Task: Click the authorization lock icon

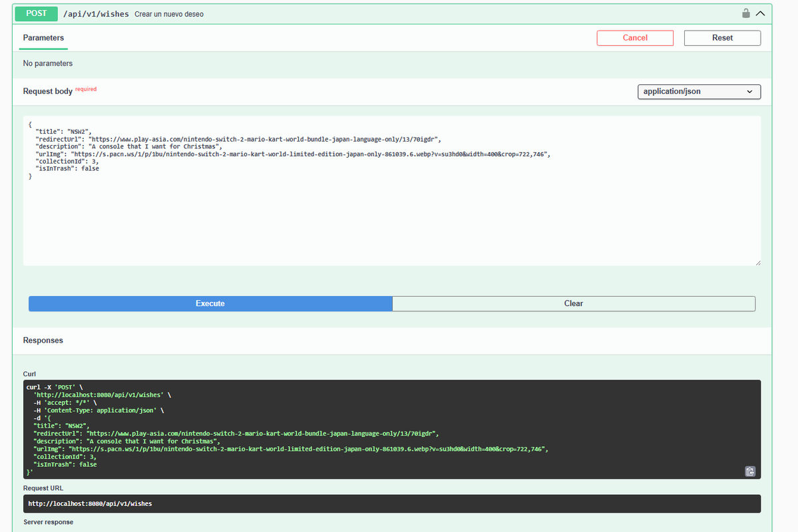Action: pyautogui.click(x=745, y=13)
